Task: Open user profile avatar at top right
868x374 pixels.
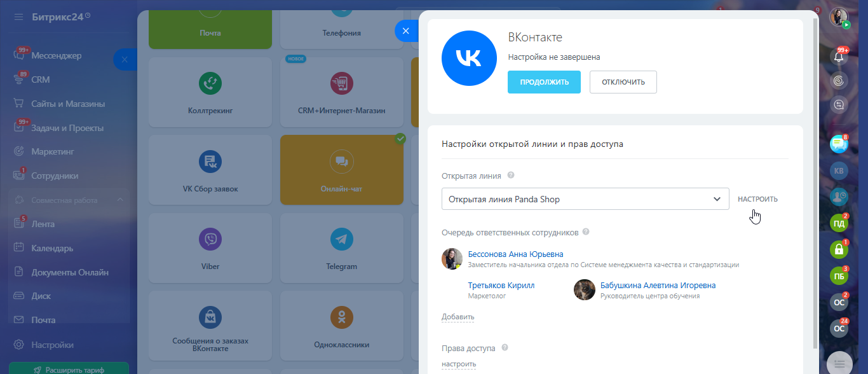Action: [x=839, y=17]
